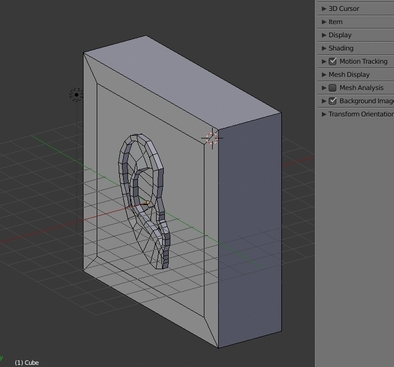
Task: Click the lamp object icon left of the cube
Action: click(76, 95)
